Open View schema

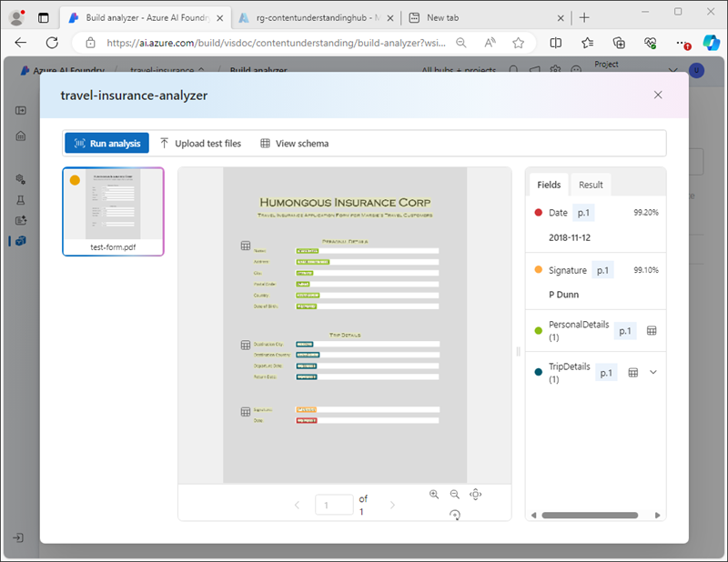[x=294, y=143]
